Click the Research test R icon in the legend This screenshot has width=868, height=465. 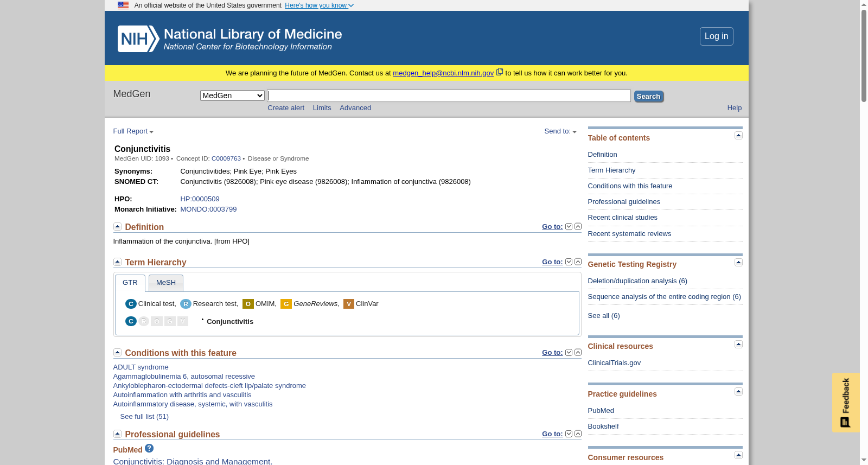click(186, 304)
